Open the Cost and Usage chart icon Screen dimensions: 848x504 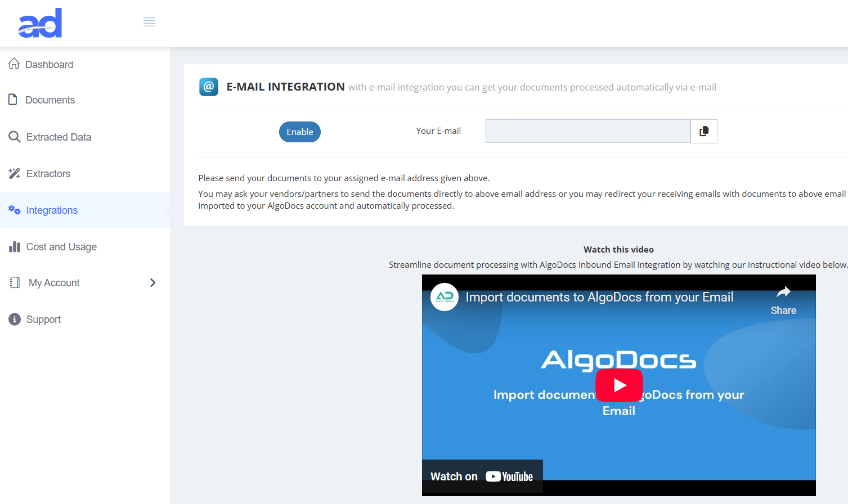(x=14, y=246)
